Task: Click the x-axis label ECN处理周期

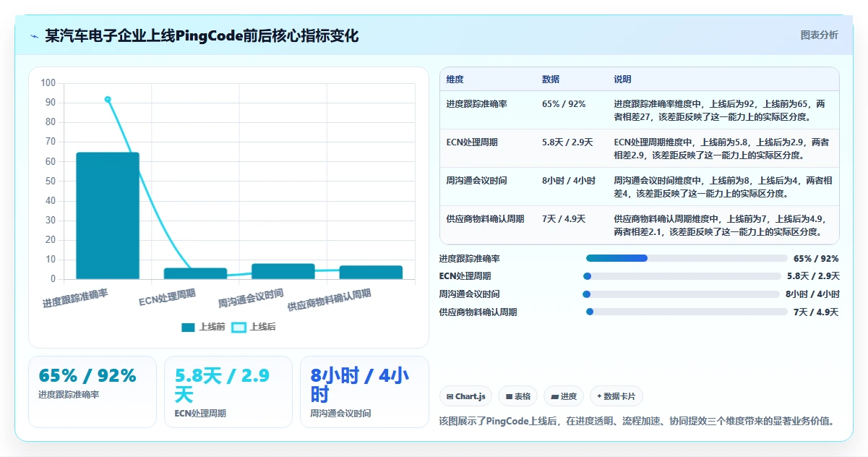Action: tap(168, 296)
